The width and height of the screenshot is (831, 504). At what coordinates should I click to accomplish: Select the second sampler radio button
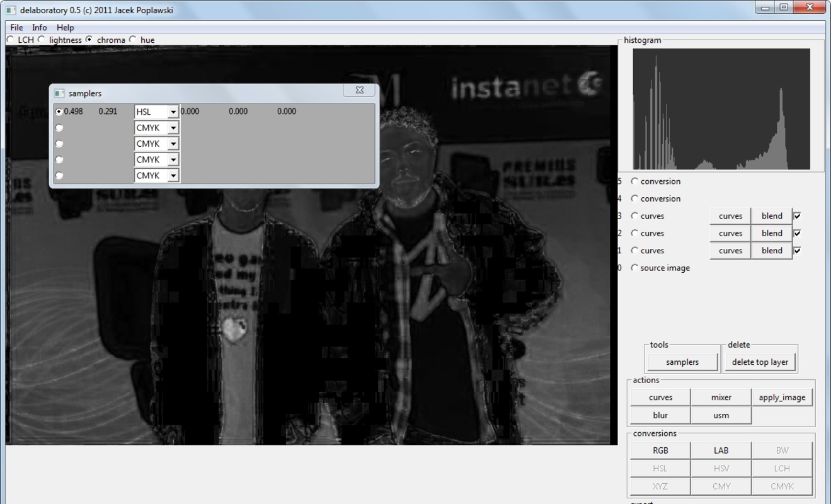[x=59, y=128]
